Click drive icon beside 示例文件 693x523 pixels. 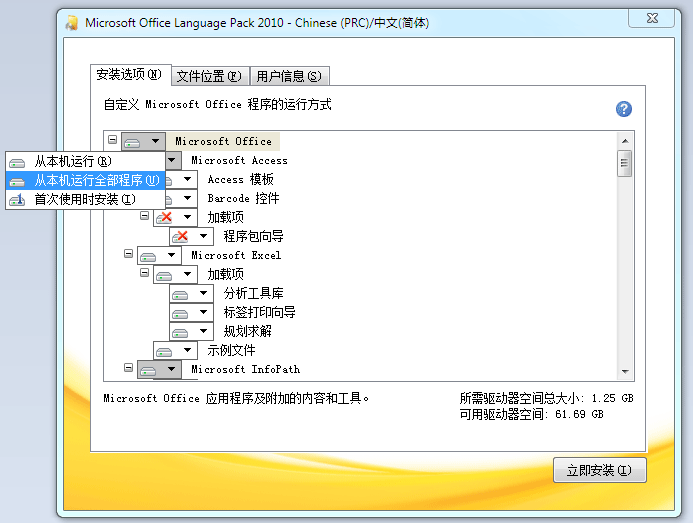point(164,351)
